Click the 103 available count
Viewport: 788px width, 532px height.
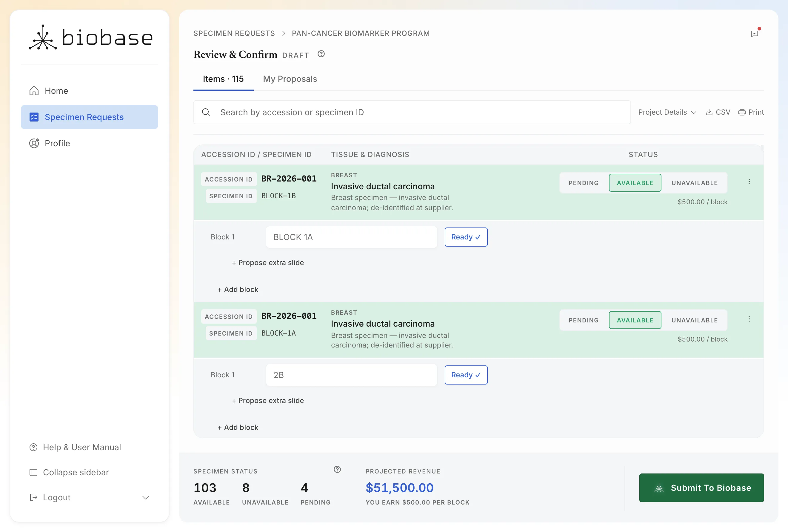(204, 488)
